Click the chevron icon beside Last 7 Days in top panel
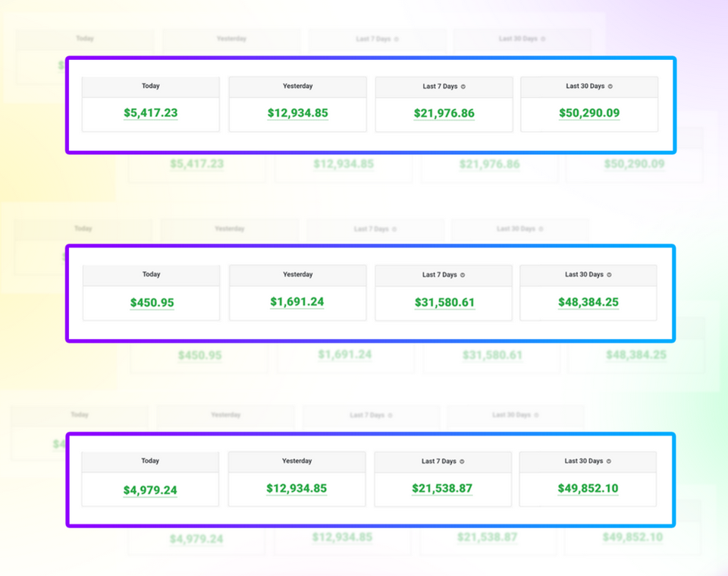 tap(462, 87)
